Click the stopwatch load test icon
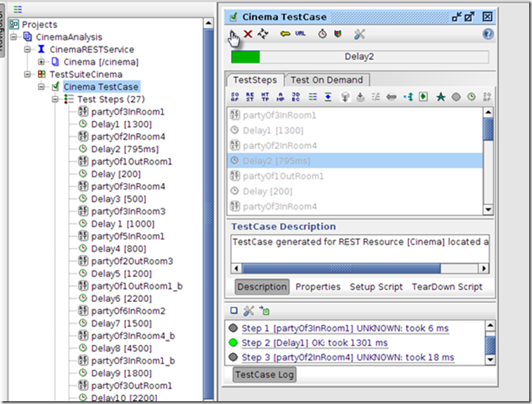 pyautogui.click(x=322, y=34)
